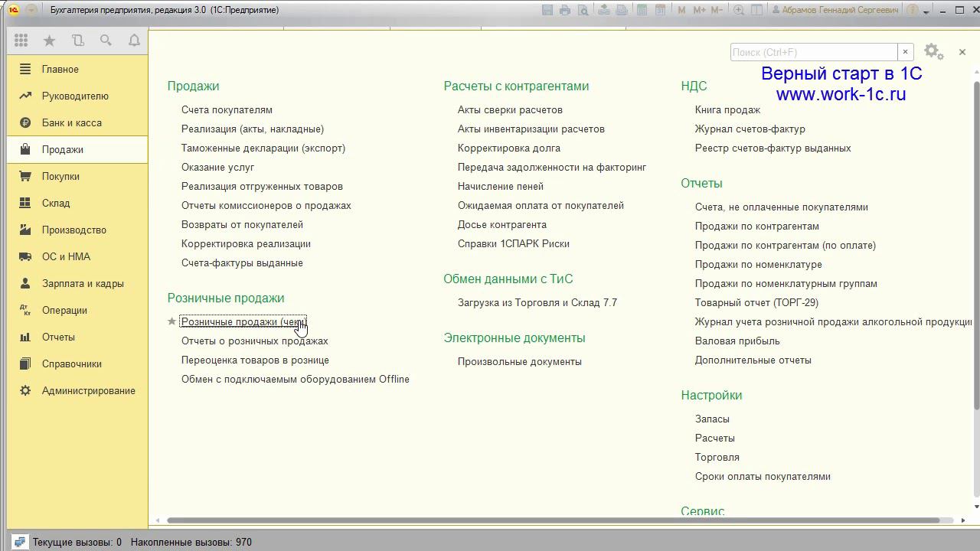Open the Книга продаж link
Viewport: 980px width, 551px height.
pos(727,109)
